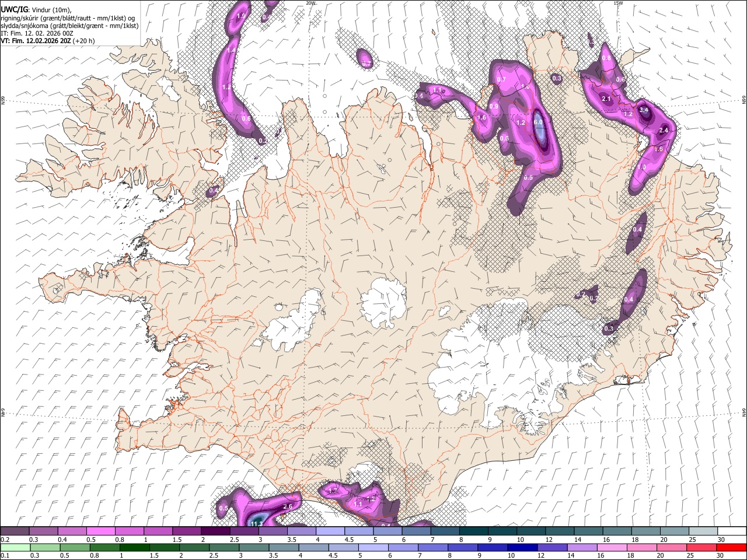Screen dimensions: 747x560
Task: Select the red rain legend swatch for 30 mm
Action: click(x=731, y=548)
